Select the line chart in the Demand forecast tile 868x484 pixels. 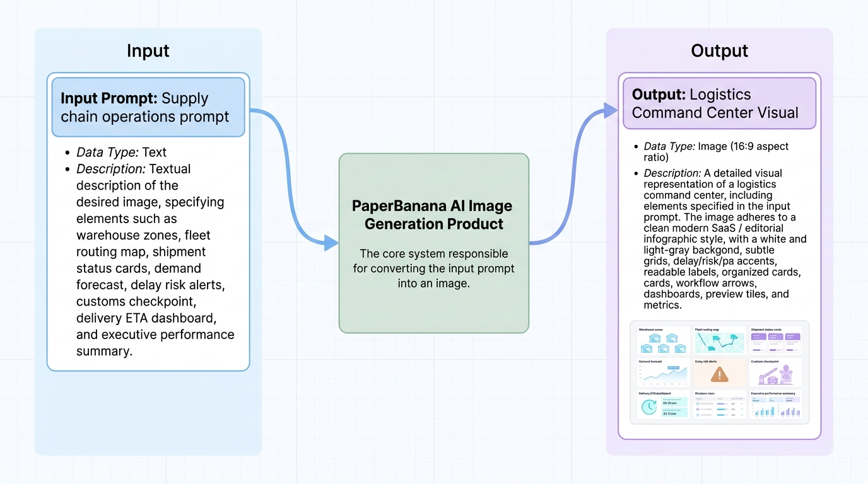pyautogui.click(x=664, y=375)
